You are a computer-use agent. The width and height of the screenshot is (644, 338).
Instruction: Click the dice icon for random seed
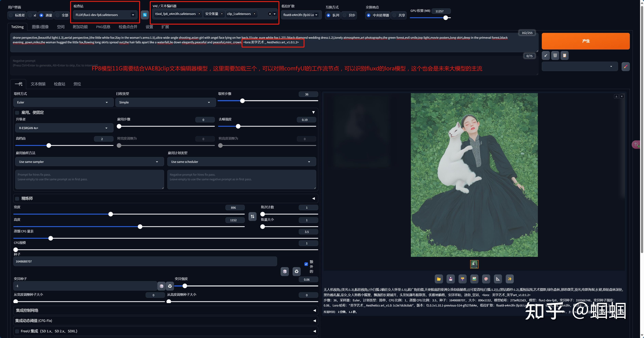(285, 271)
